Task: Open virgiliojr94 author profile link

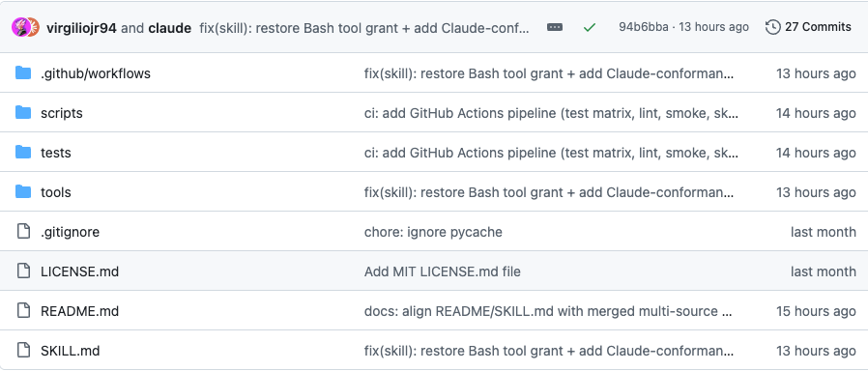Action: [x=81, y=28]
